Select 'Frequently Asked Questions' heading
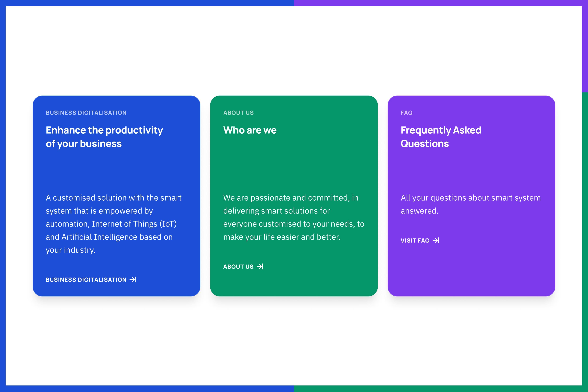 point(441,137)
